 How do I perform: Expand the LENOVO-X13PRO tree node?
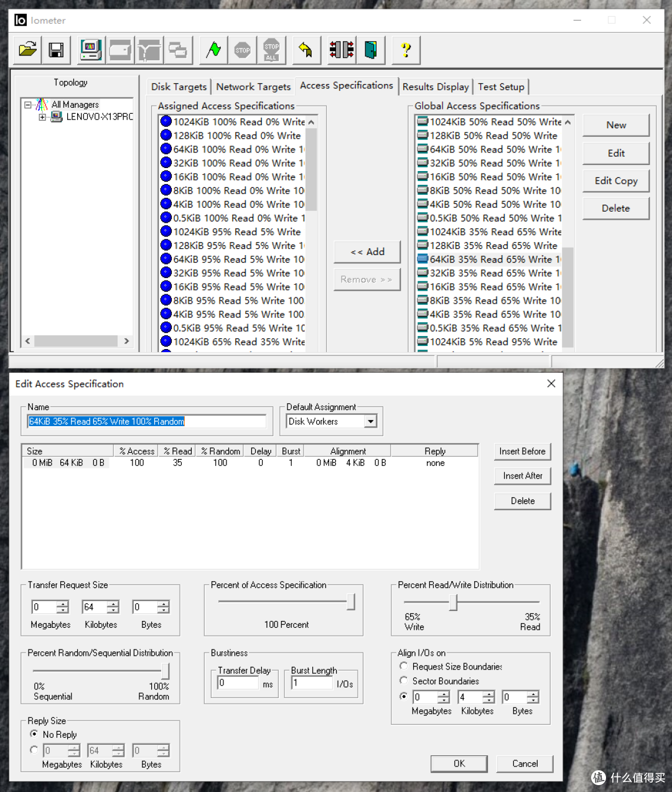[x=42, y=117]
